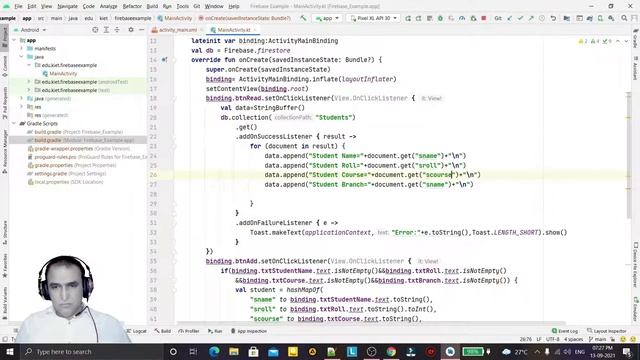The image size is (640, 360).
Task: Open File Explorer from the taskbar
Action: [233, 351]
